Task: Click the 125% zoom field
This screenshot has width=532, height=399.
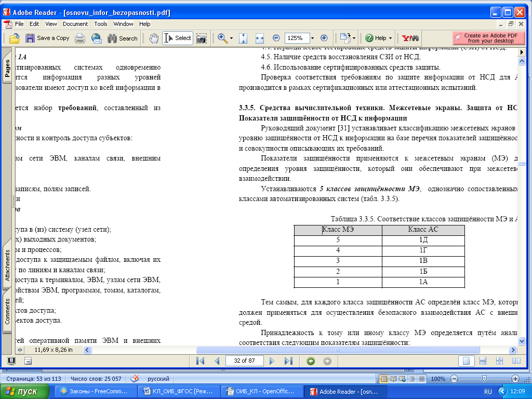Action: click(297, 38)
